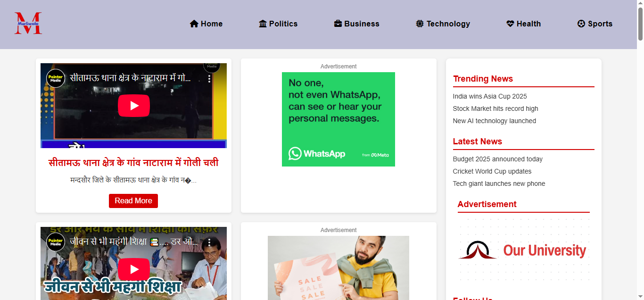
Task: Click the page vertical scrollbar thumb
Action: [x=640, y=24]
